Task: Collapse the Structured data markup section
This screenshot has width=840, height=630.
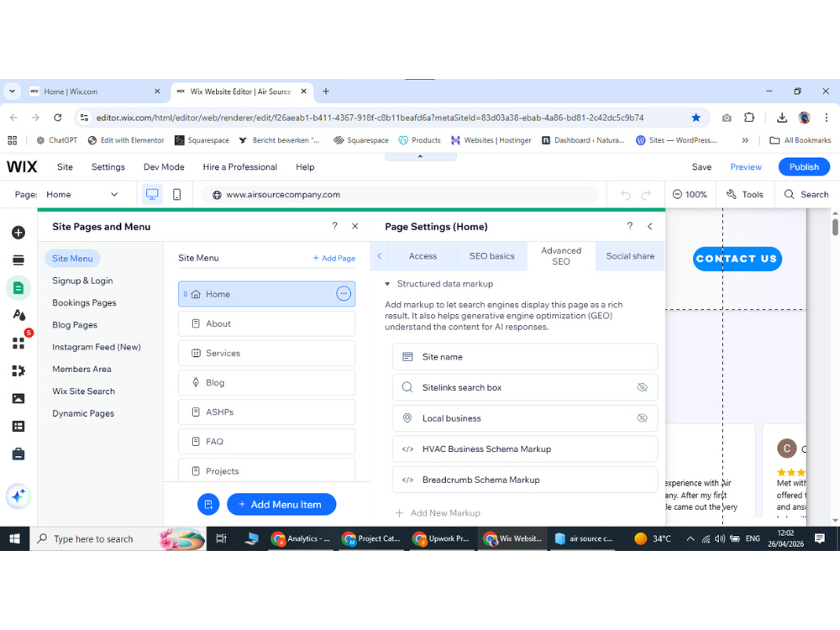Action: click(x=387, y=284)
